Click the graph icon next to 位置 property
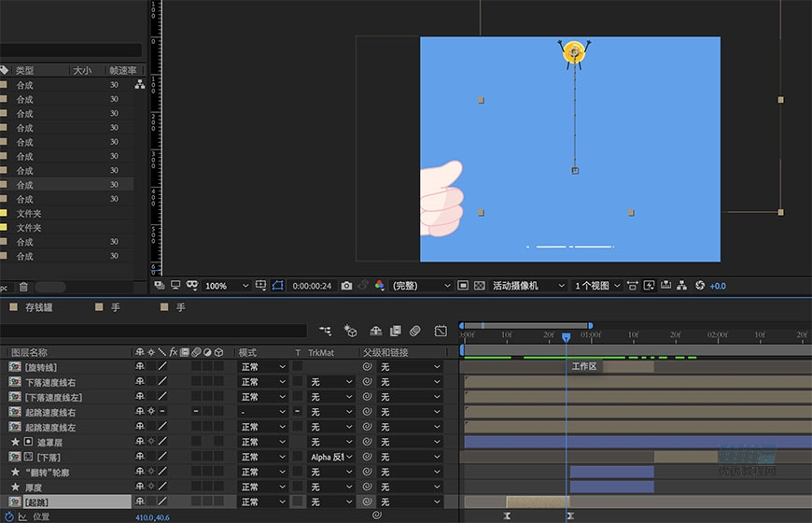 tap(22, 516)
